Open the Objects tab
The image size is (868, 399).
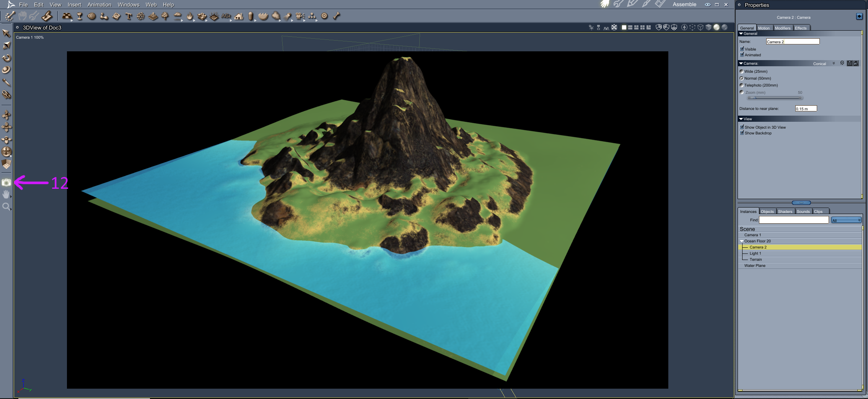pyautogui.click(x=767, y=211)
